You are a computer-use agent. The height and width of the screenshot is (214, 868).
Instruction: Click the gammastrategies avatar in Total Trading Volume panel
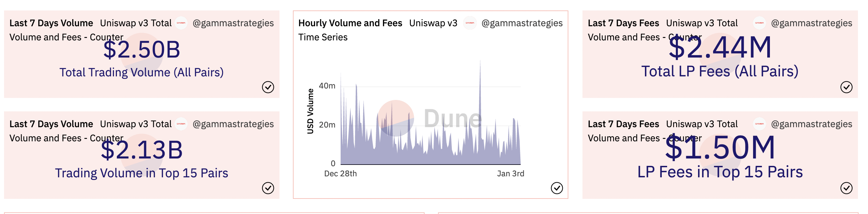(181, 23)
